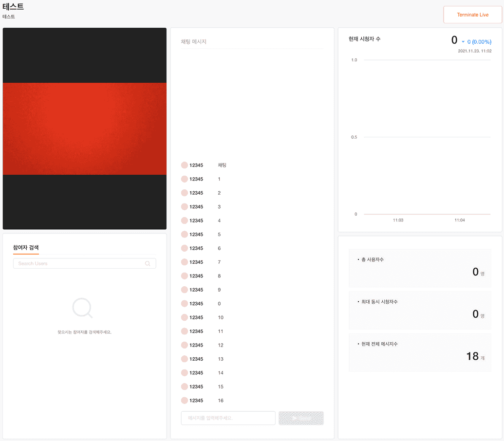504x441 pixels.
Task: Click the chat message input box
Action: tap(228, 418)
